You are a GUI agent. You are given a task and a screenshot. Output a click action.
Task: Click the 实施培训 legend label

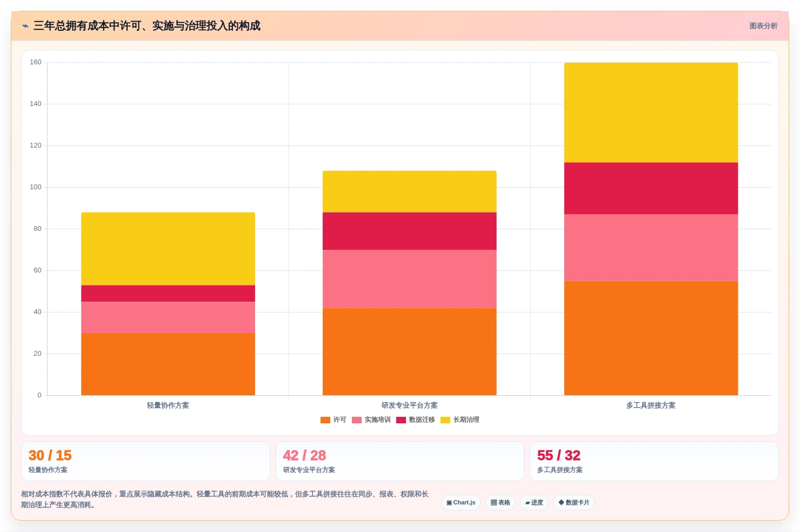pyautogui.click(x=377, y=420)
